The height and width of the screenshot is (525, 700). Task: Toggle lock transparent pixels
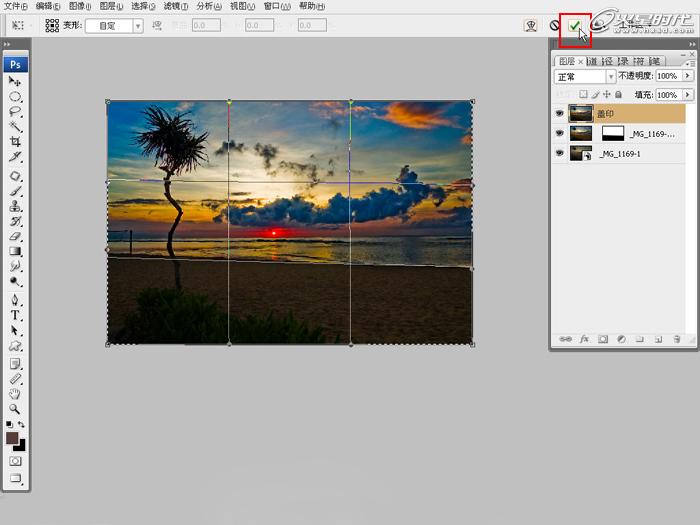coord(583,94)
